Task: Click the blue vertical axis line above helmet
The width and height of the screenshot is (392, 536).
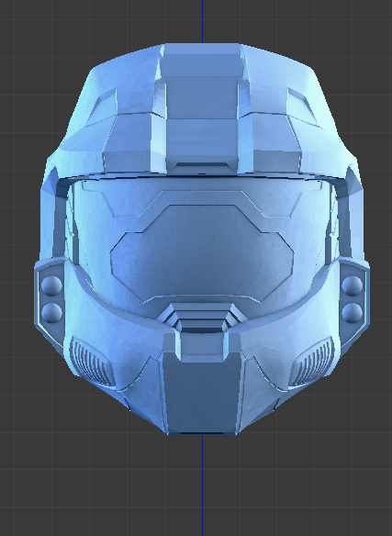Action: coord(202,21)
